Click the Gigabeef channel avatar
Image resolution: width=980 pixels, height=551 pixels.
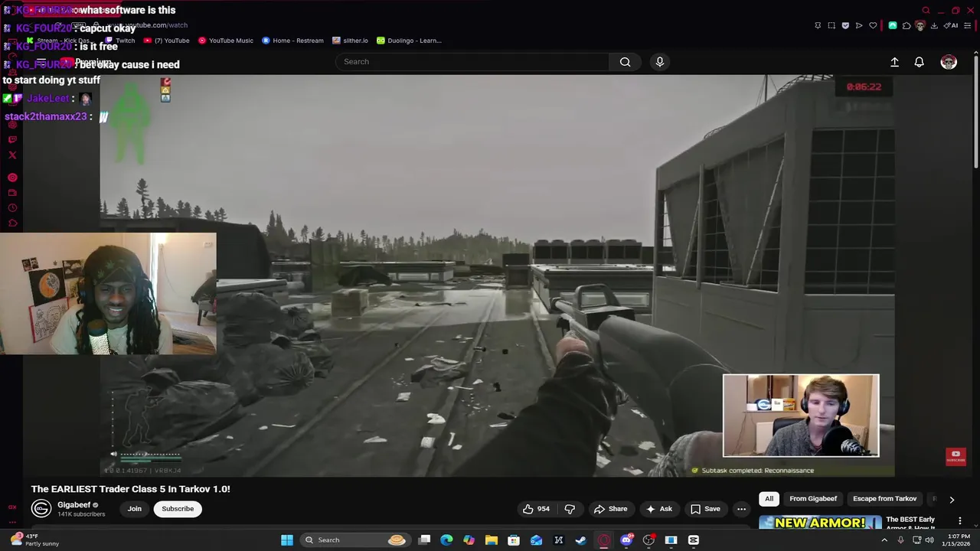click(41, 508)
